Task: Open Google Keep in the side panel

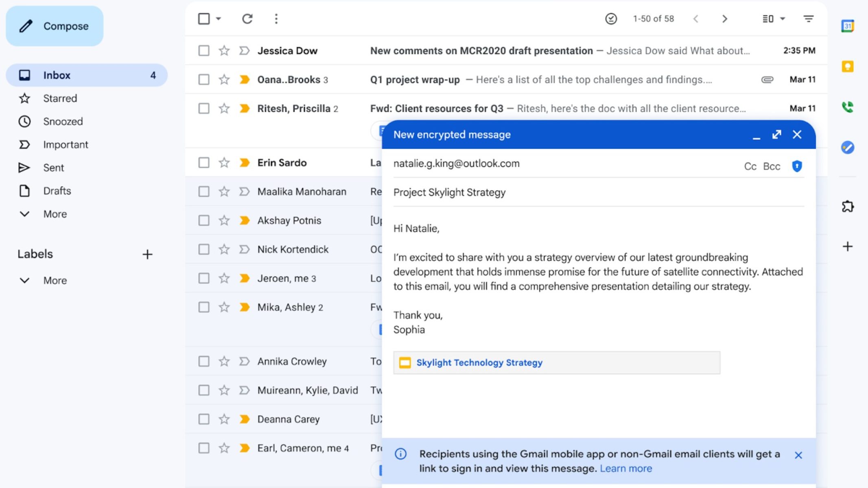Action: click(847, 66)
